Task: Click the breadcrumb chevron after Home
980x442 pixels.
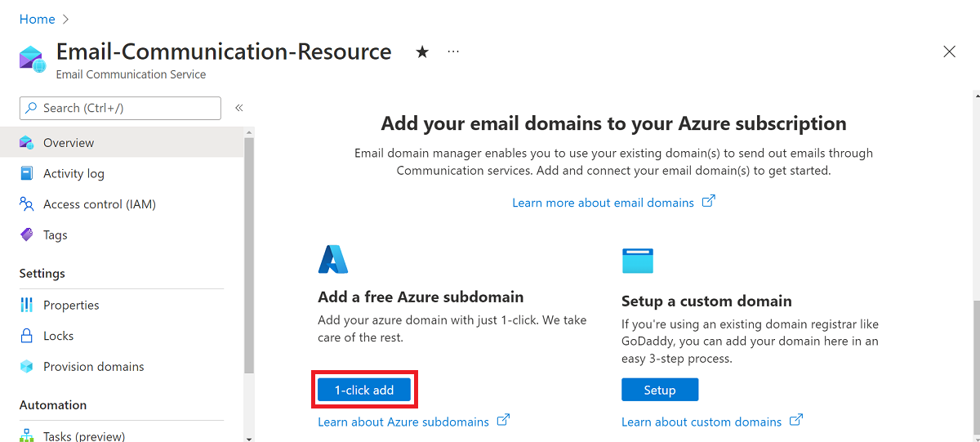Action: (66, 19)
